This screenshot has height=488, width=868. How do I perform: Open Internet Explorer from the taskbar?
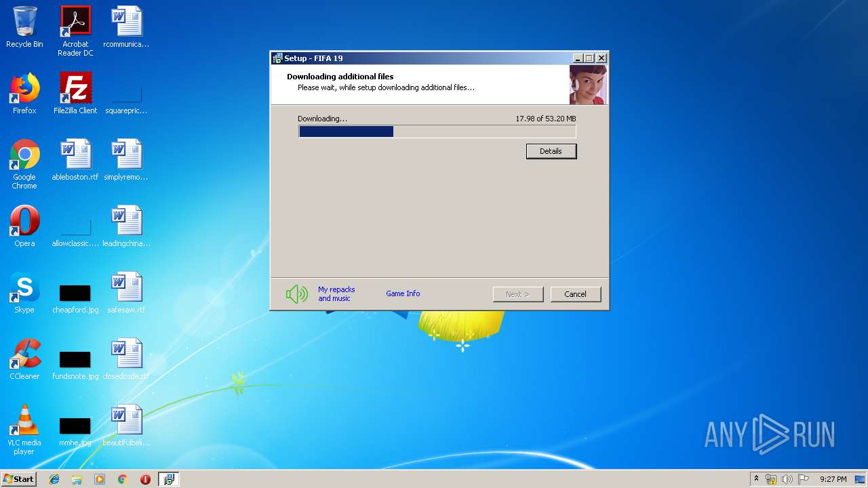coord(54,479)
